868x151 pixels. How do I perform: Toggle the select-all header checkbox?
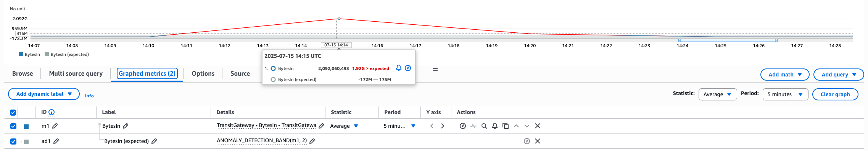(13, 113)
